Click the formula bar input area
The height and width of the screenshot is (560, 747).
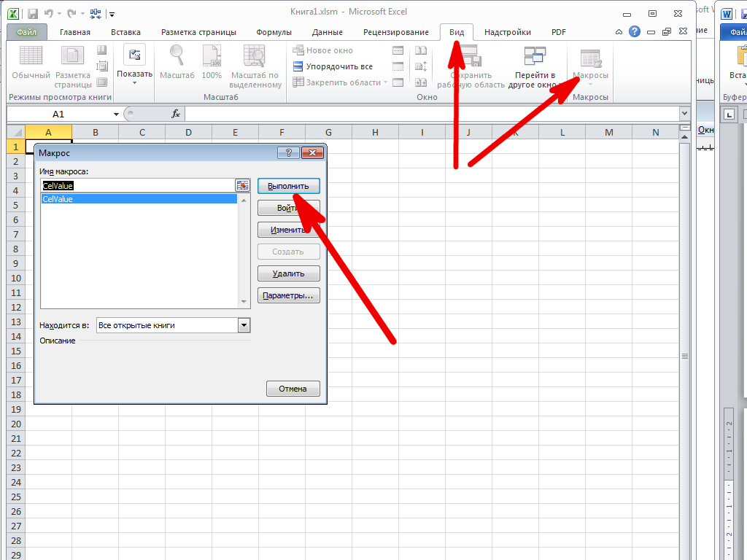click(x=432, y=114)
